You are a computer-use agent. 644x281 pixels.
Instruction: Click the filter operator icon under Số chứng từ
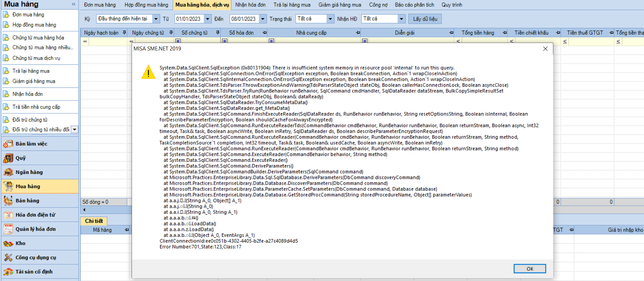[178, 41]
